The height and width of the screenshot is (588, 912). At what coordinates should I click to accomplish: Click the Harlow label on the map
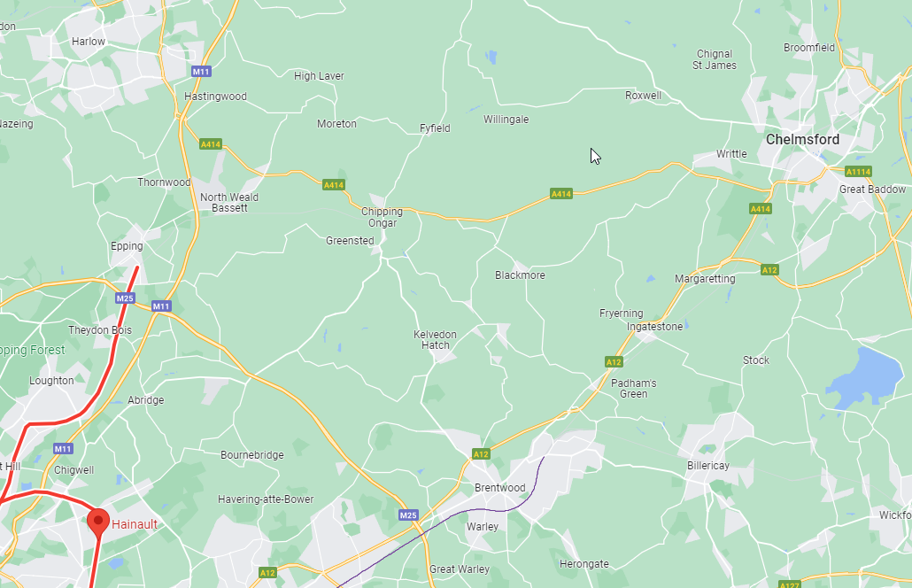(x=89, y=42)
